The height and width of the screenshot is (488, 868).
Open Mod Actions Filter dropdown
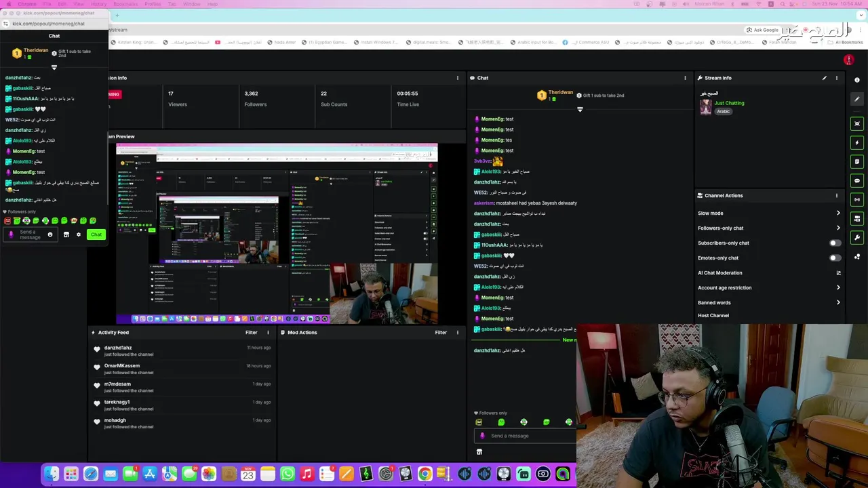tap(441, 333)
